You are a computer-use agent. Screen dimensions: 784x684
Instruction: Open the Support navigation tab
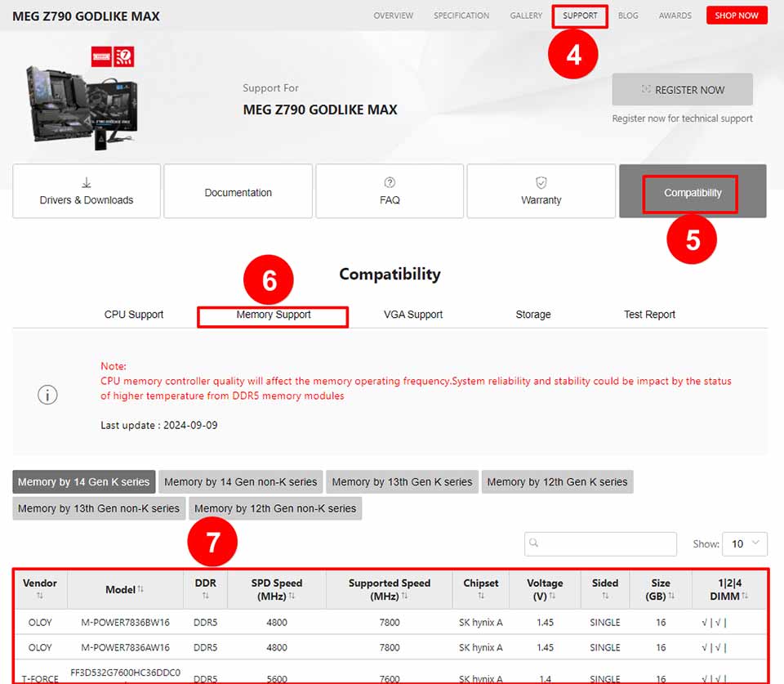click(580, 16)
